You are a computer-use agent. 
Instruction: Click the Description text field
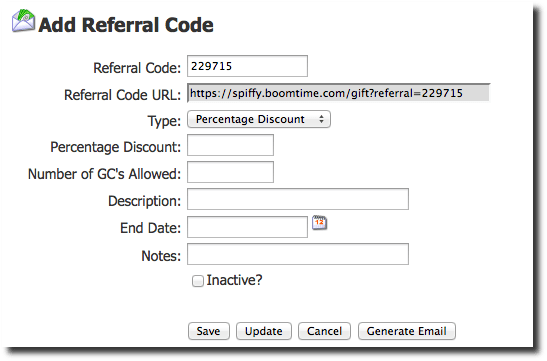point(298,199)
